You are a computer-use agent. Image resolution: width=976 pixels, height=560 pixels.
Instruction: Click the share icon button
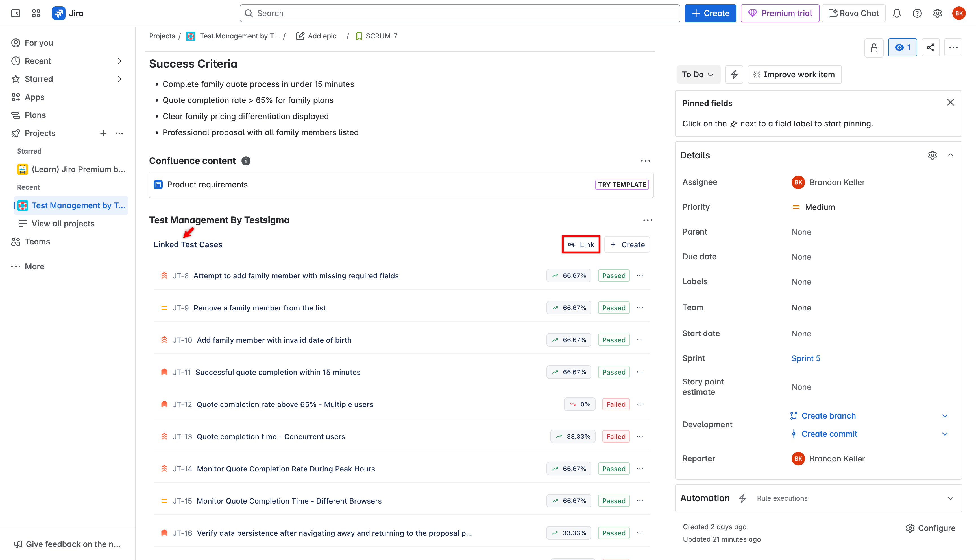tap(931, 47)
